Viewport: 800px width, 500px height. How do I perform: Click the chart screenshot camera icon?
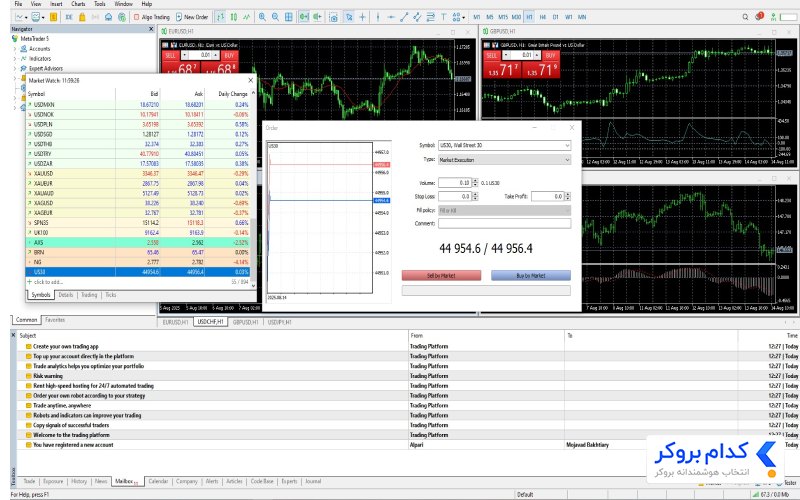pos(333,17)
